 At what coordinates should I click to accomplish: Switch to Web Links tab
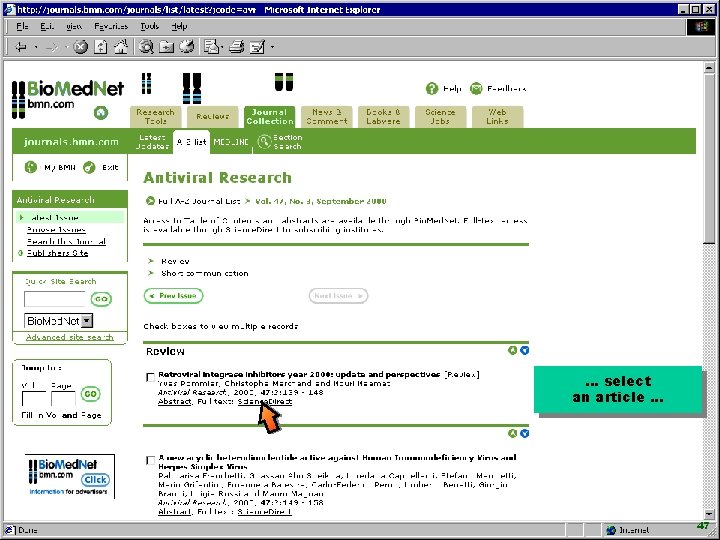(x=497, y=117)
